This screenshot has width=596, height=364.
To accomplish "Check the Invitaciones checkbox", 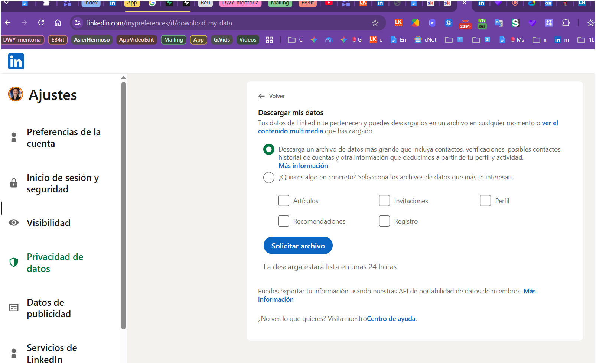I will [x=384, y=201].
